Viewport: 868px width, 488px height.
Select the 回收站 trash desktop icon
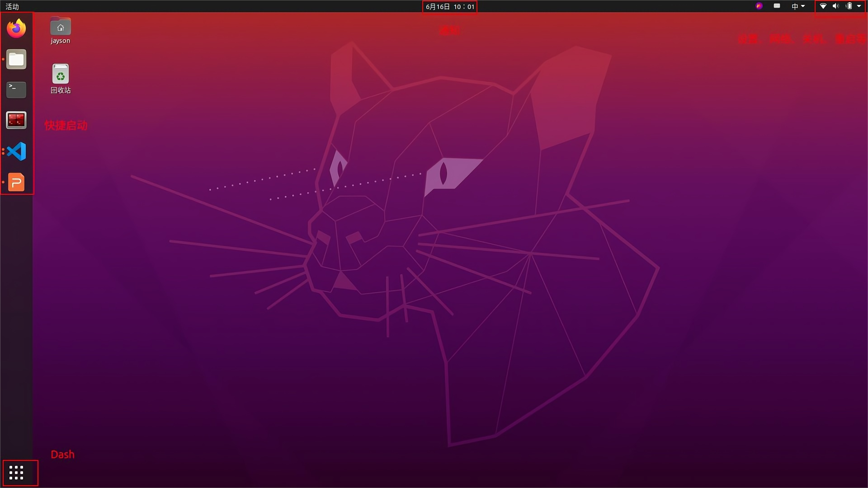[60, 79]
